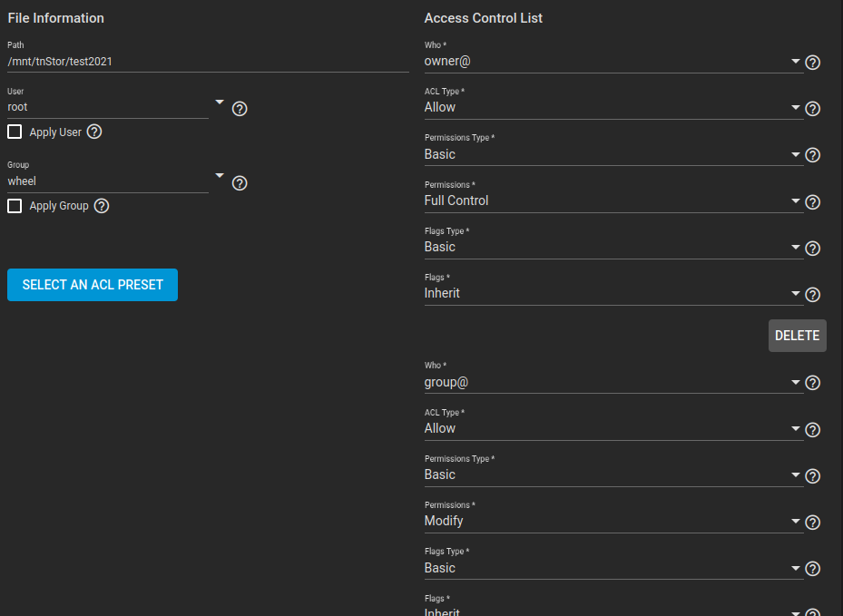
Task: Show help for group@ Flags Type
Action: click(812, 569)
